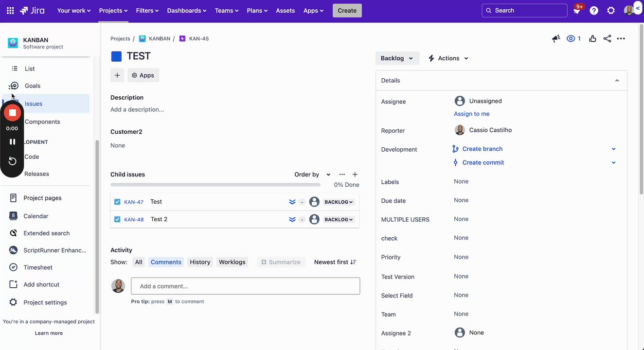Open the Dashboards dropdown menu
Viewport: 644px width, 350px height.
tap(187, 10)
